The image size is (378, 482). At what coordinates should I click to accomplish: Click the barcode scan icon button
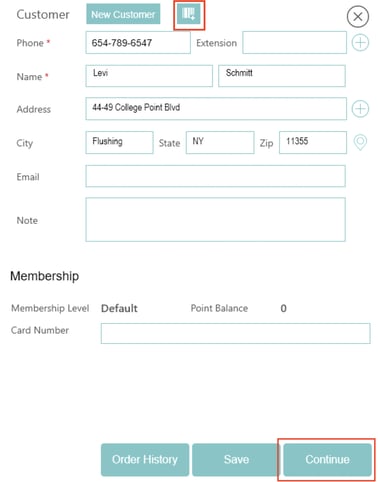(189, 14)
